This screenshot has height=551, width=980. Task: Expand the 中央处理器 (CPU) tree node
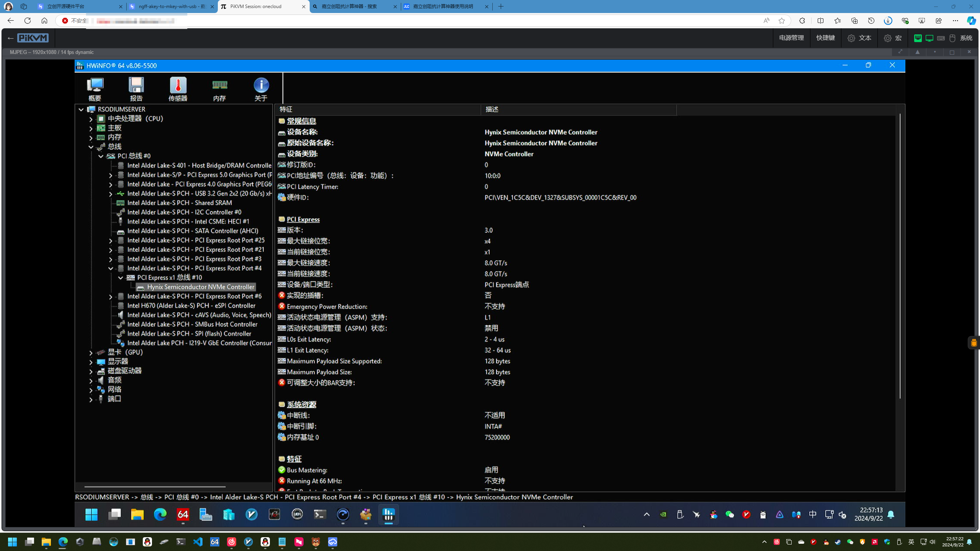pyautogui.click(x=91, y=119)
